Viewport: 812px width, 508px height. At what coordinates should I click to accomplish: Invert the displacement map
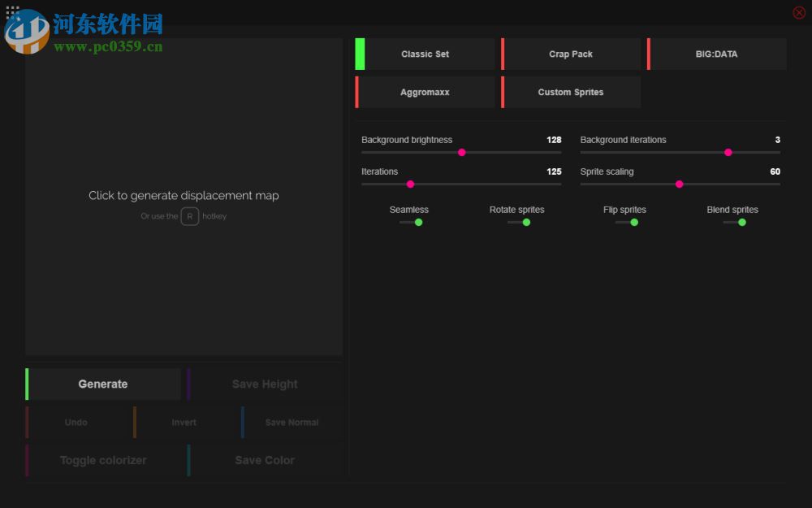point(184,422)
